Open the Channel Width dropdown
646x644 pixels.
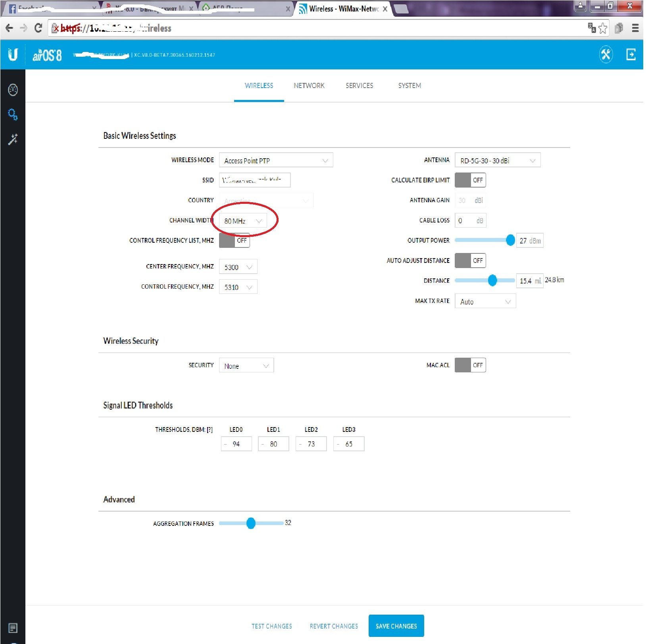243,221
